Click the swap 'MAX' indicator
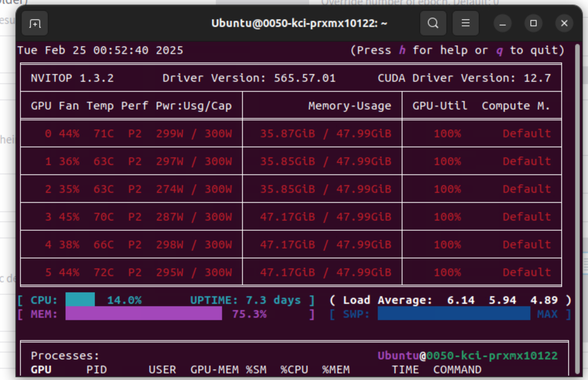The width and height of the screenshot is (588, 380). [x=547, y=314]
